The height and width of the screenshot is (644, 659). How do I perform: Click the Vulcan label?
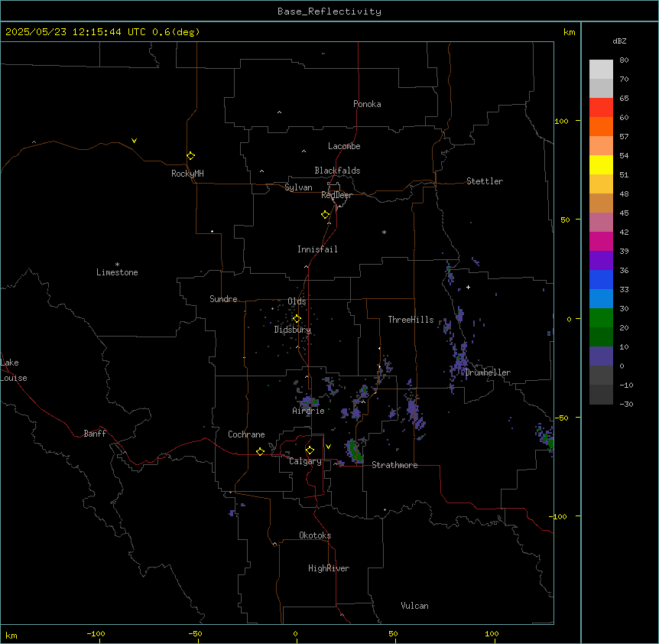click(415, 606)
